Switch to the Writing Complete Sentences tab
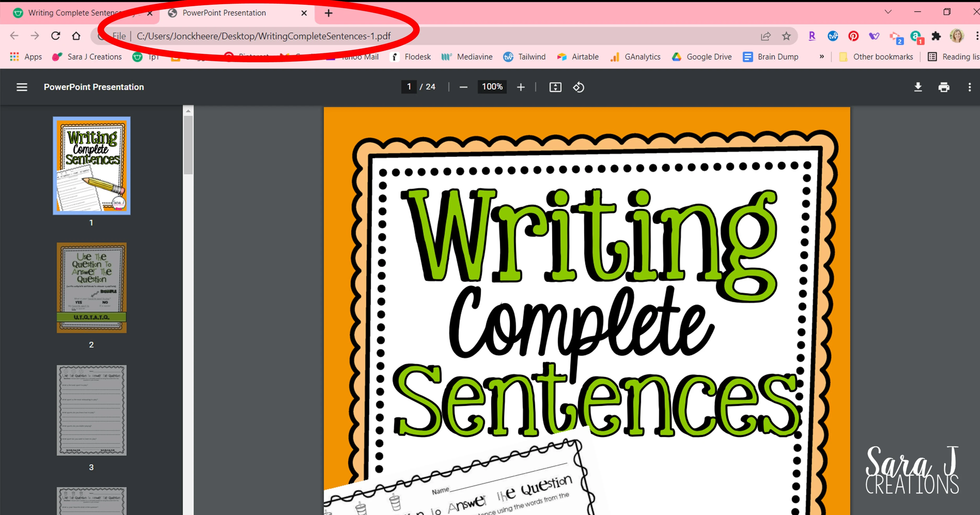Viewport: 980px width, 515px height. 74,13
